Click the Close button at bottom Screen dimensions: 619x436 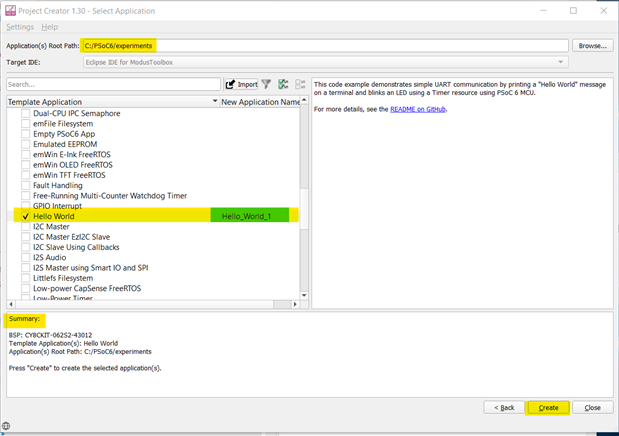coord(593,408)
